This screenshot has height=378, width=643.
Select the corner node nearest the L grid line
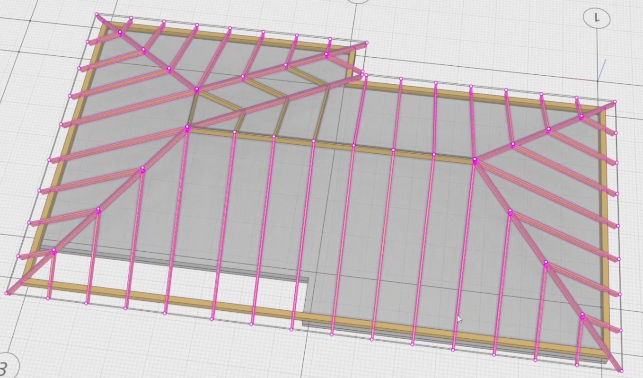pos(615,102)
